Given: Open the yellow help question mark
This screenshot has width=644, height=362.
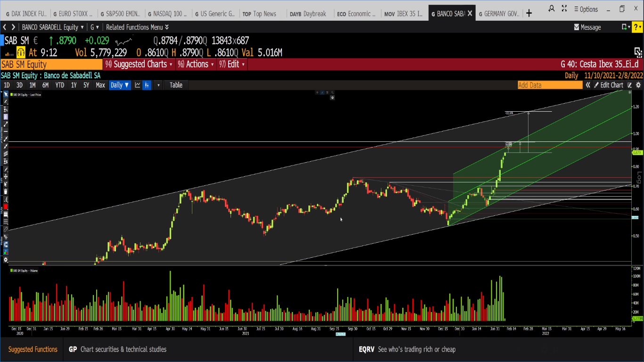Looking at the screenshot, I should coord(638,27).
